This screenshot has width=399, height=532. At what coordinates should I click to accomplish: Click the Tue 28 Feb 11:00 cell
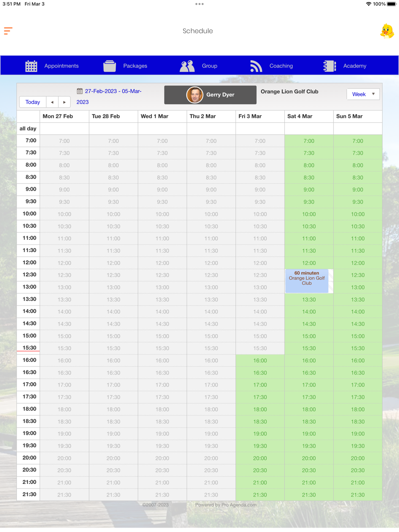[113, 238]
